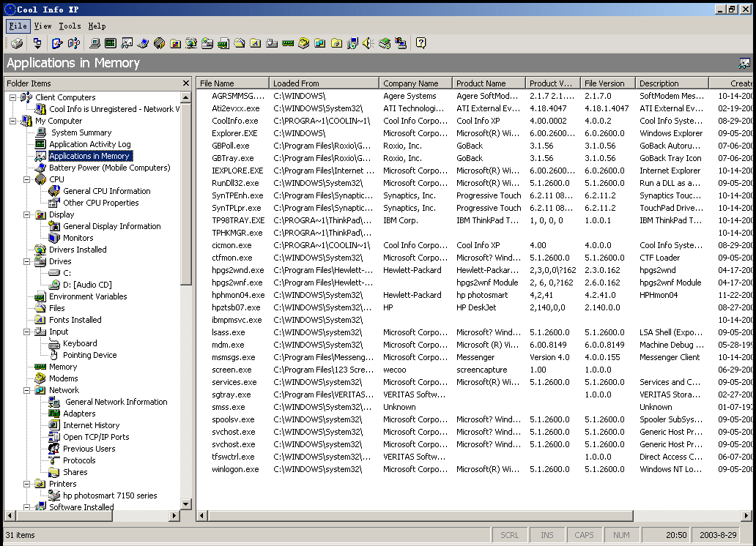This screenshot has height=546, width=756.
Task: Click the Previous Users tree icon
Action: [x=54, y=449]
